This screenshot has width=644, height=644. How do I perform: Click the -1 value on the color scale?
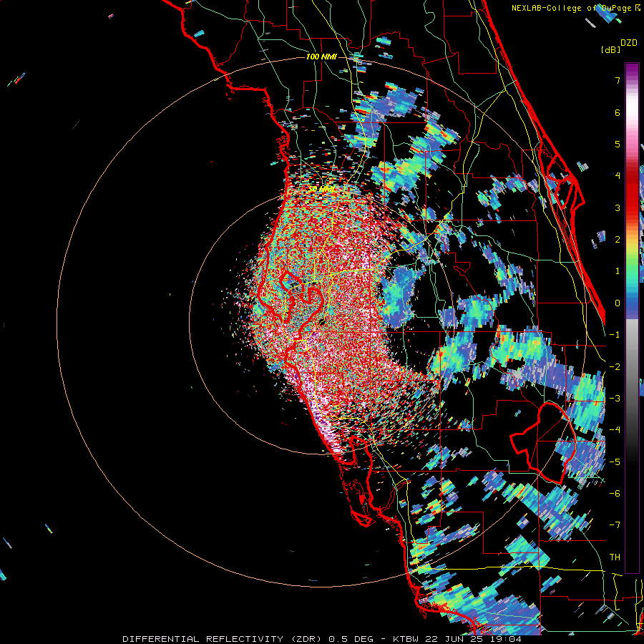pos(615,335)
